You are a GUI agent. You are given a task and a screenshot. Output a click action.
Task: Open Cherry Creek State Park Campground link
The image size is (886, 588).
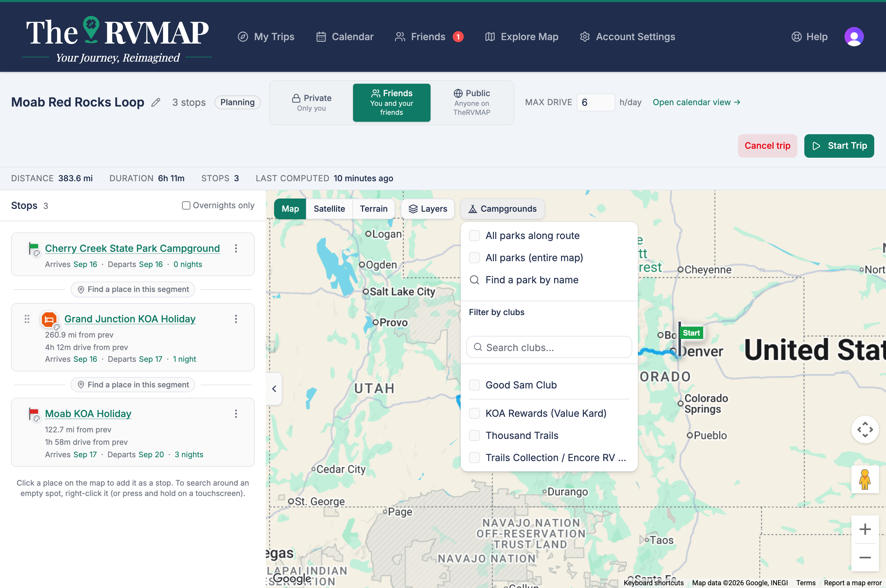pyautogui.click(x=133, y=248)
